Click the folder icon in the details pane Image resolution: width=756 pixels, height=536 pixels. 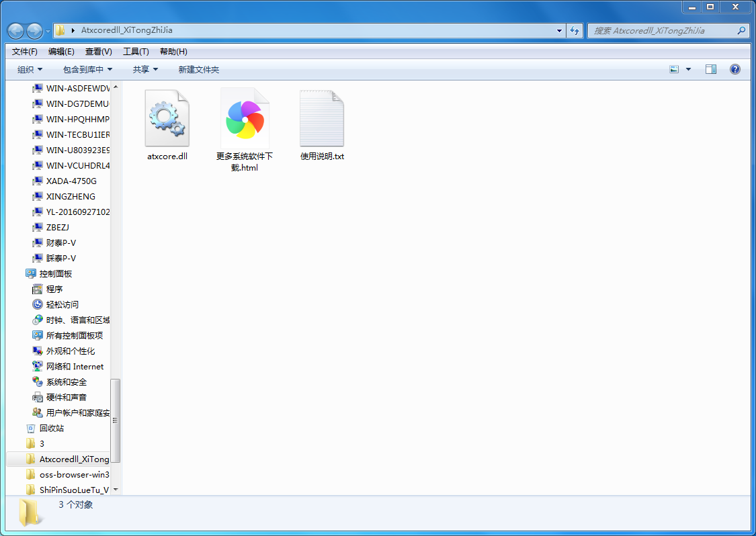click(29, 512)
